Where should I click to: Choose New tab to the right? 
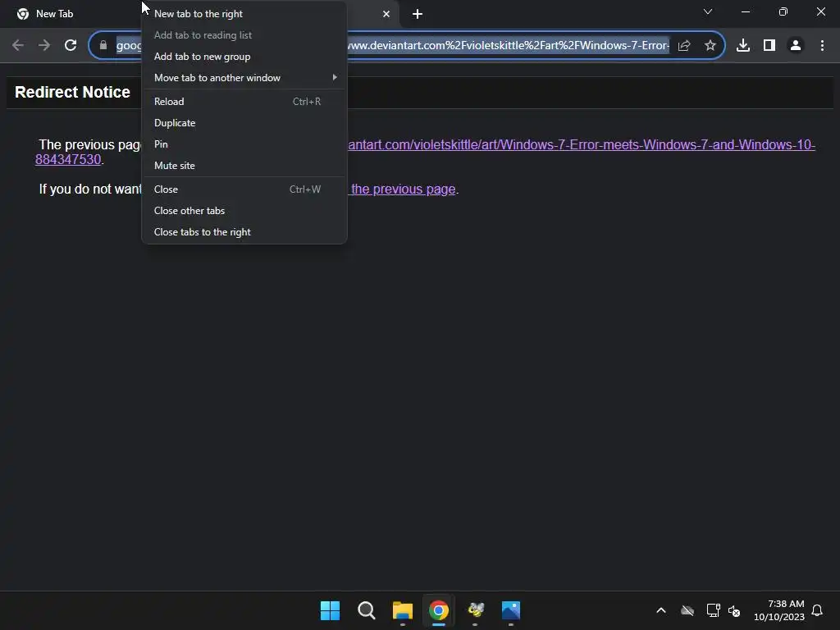tap(244, 14)
